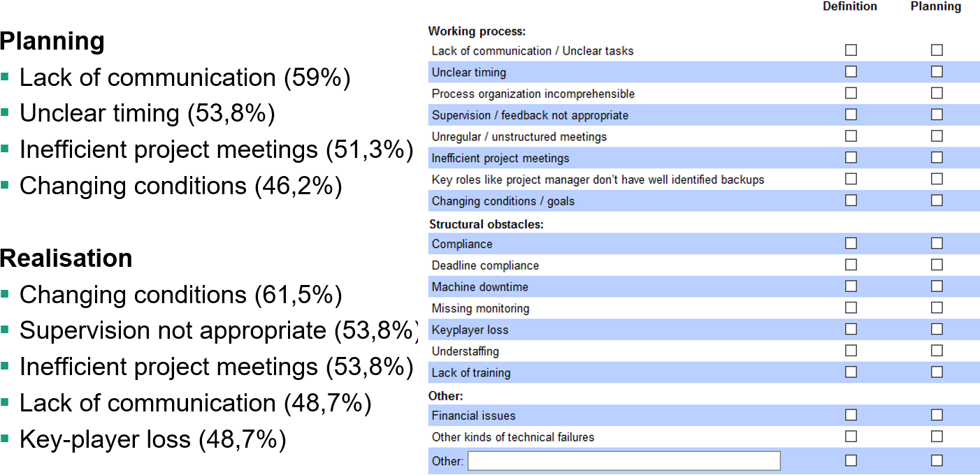Select Planning checkbox for Unregular / unstructured meetings
Viewport: 980px width, 475px height.
coord(937,136)
